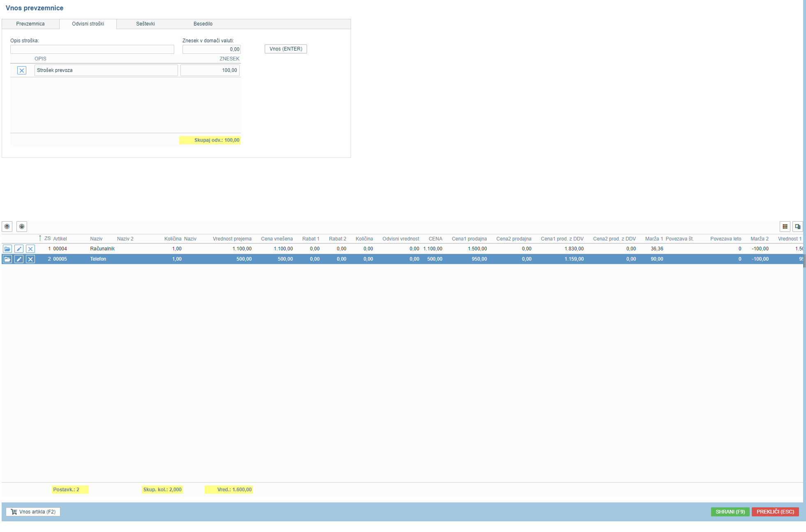Click the Odvisni vrednost column header
The image size is (806, 532).
pyautogui.click(x=401, y=239)
